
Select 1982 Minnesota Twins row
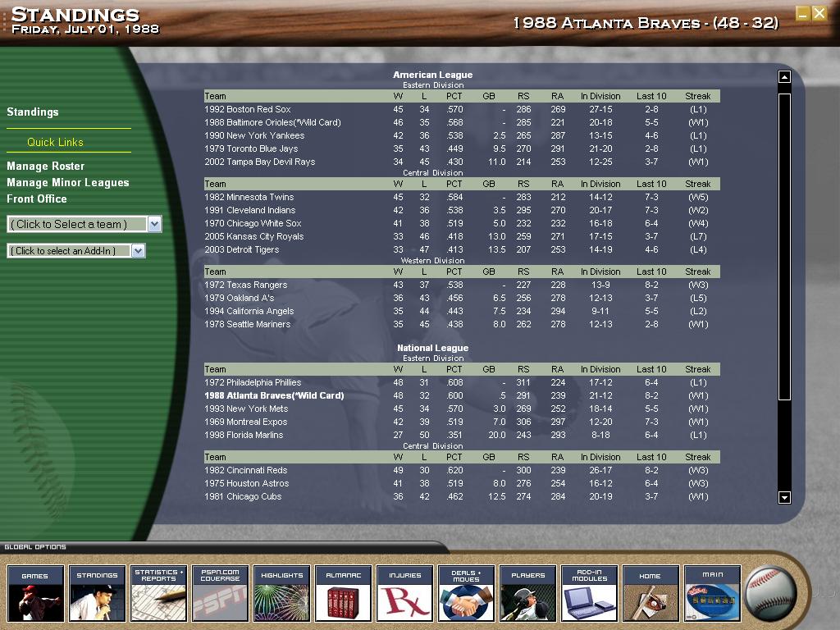point(462,197)
